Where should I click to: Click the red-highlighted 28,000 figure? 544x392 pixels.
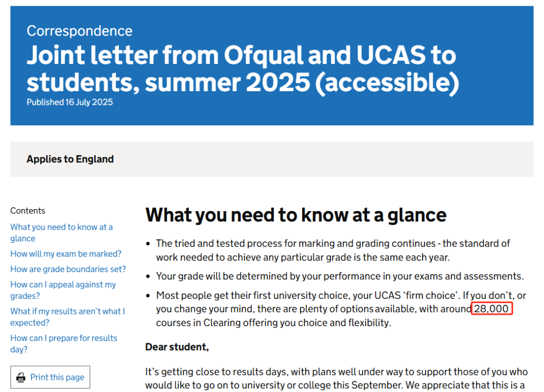(x=492, y=309)
